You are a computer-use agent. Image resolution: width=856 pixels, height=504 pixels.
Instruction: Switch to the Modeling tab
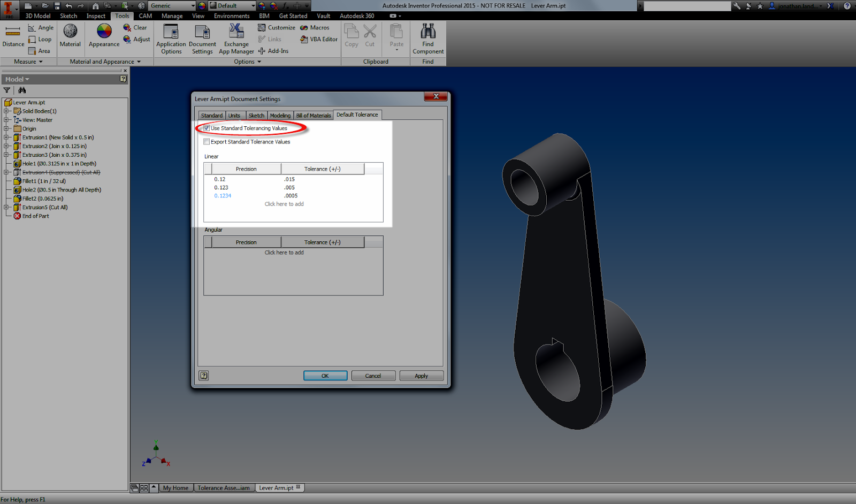coord(280,116)
